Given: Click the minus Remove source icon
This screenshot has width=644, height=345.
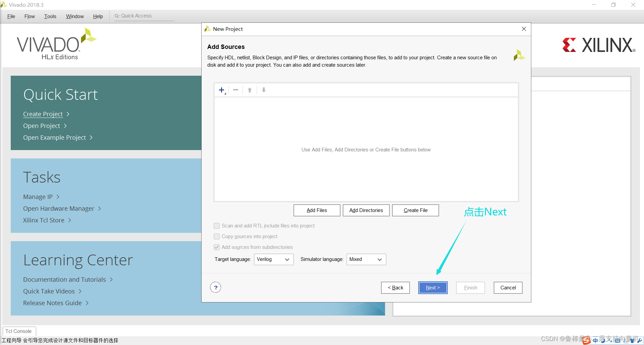Looking at the screenshot, I should (235, 90).
